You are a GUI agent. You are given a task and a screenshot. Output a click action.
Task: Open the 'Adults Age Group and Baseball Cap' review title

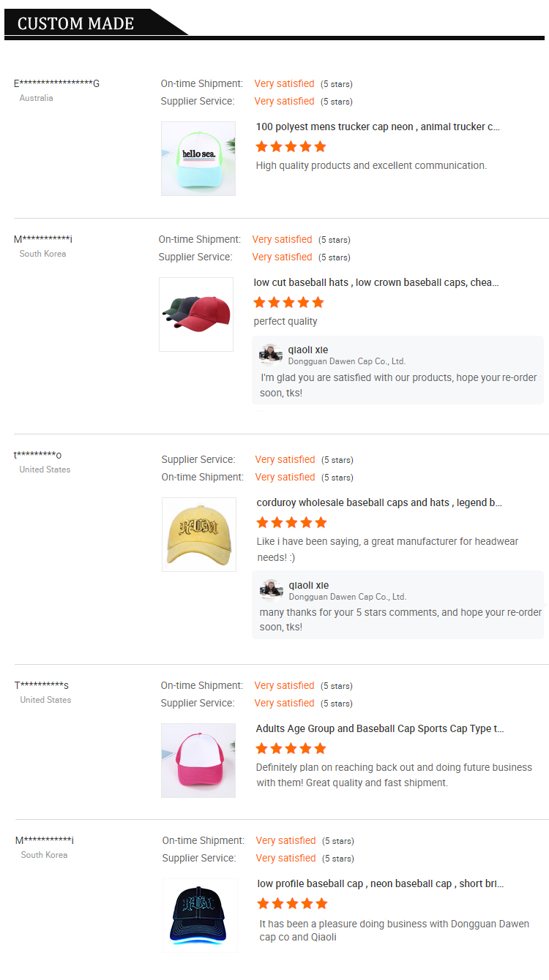tap(376, 728)
